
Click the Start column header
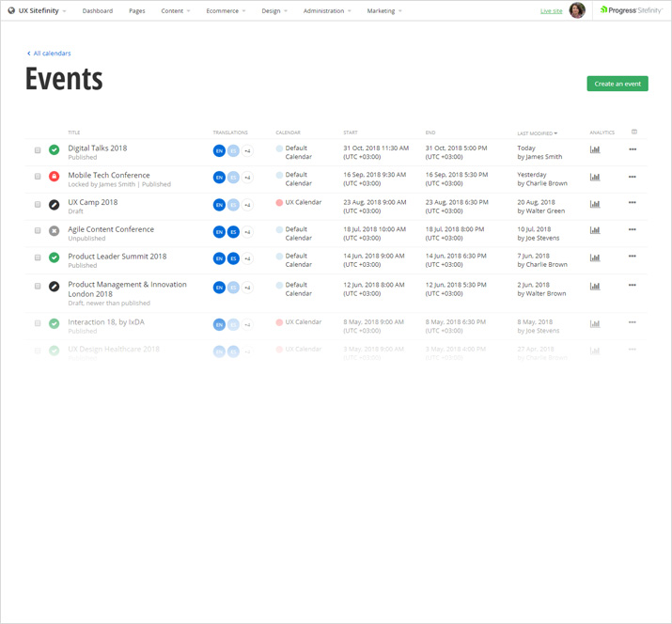click(351, 133)
